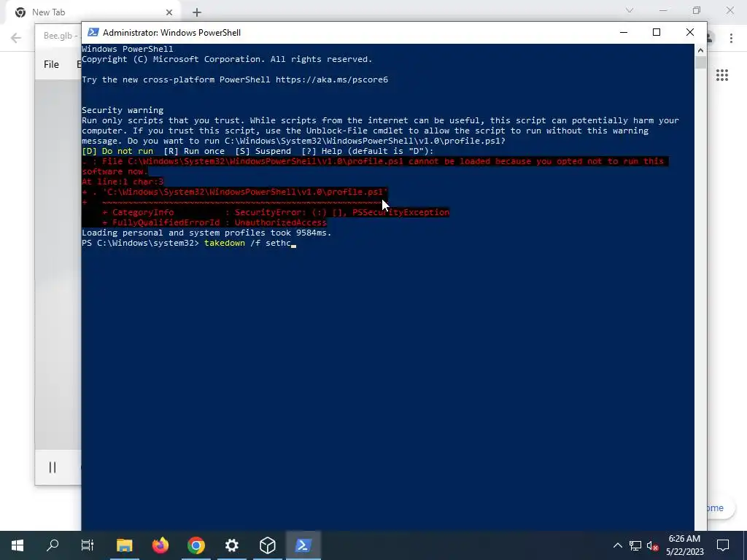
Task: Click the 'At line:1 char:3' error line
Action: coord(123,182)
